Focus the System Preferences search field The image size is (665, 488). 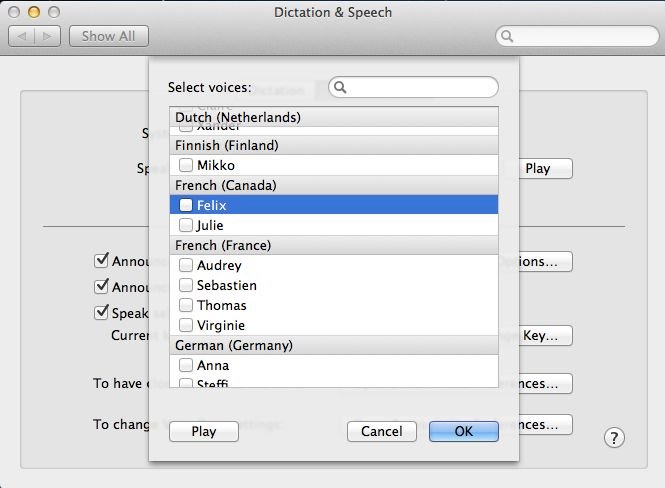click(x=577, y=36)
